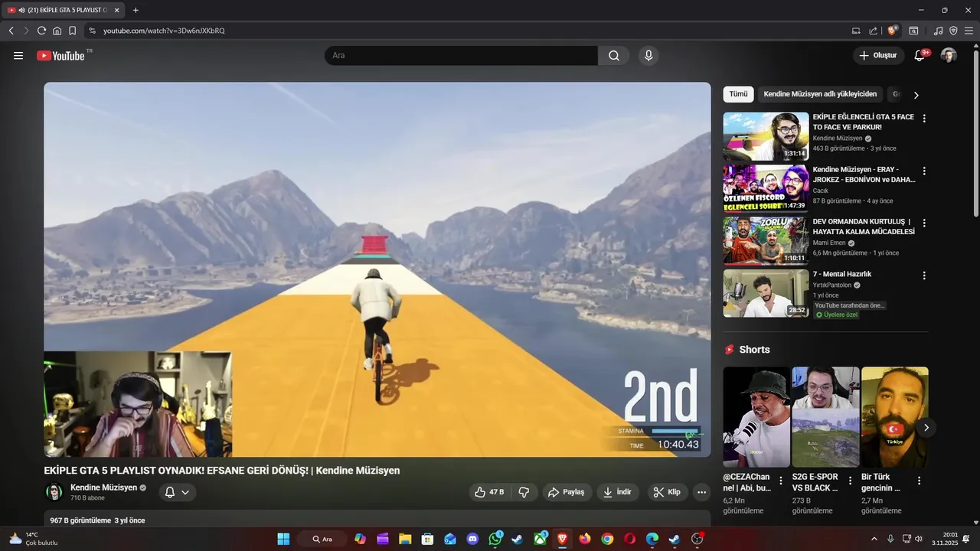This screenshot has height=551, width=980.
Task: Click the taskbar Ara search box
Action: pyautogui.click(x=322, y=539)
